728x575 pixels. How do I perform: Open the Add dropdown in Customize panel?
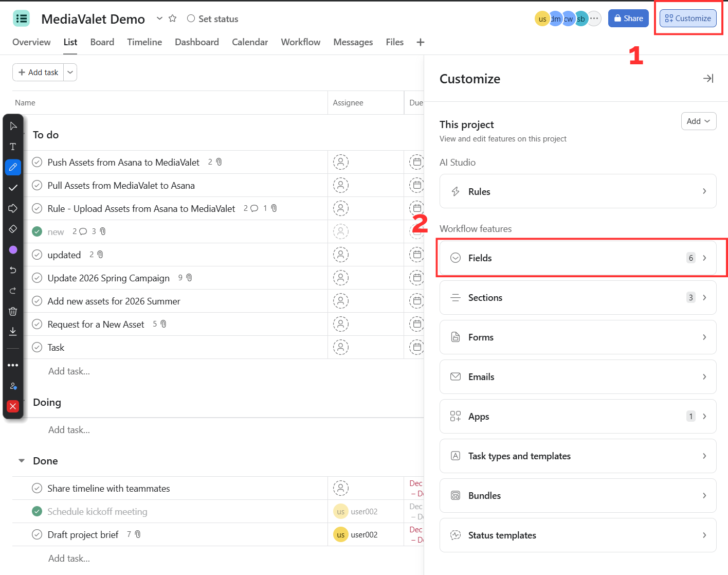[698, 121]
